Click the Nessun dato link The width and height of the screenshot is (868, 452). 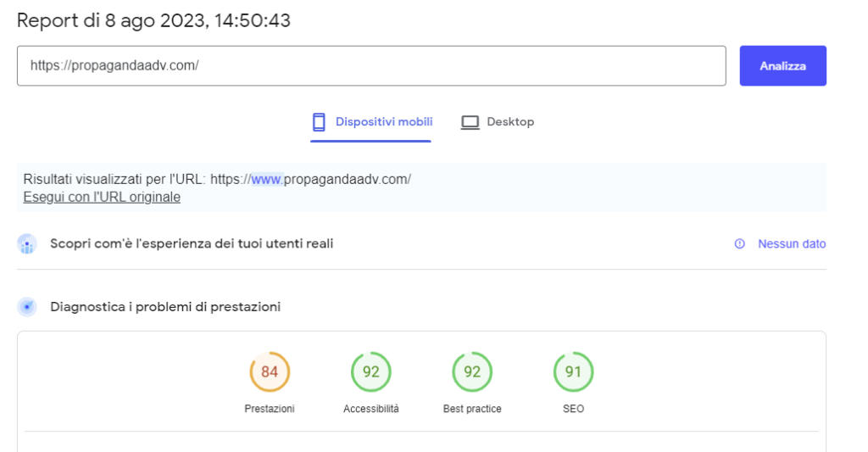pos(792,243)
